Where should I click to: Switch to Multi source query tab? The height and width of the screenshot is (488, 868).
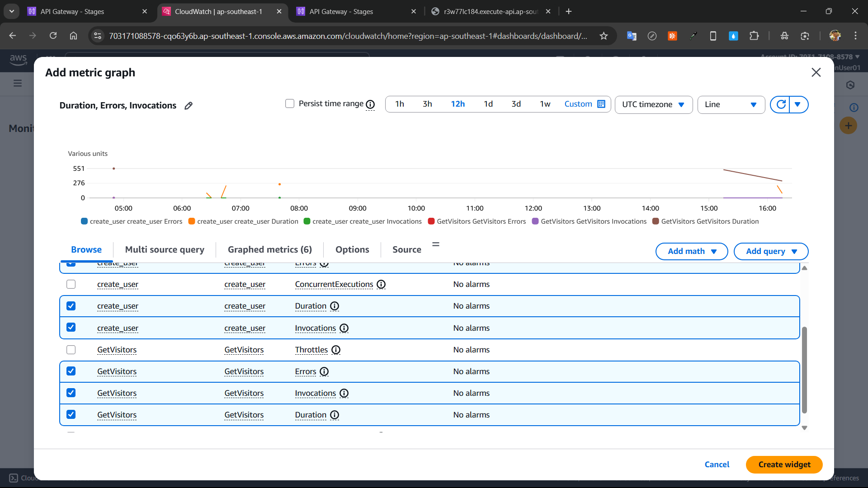pyautogui.click(x=165, y=249)
